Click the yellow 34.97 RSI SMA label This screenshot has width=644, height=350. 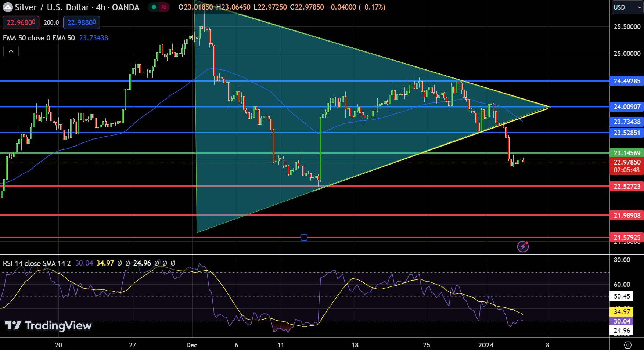point(622,311)
